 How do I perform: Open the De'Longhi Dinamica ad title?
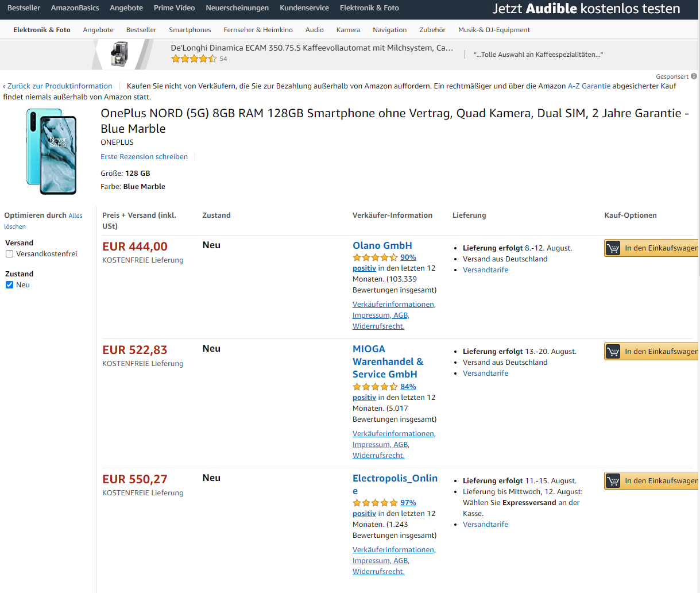tap(312, 48)
